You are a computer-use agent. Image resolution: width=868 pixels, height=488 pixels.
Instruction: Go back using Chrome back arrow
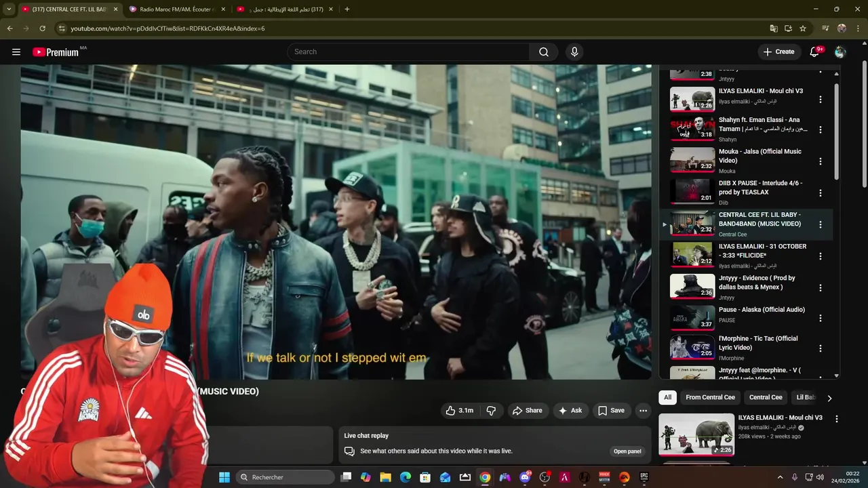[x=9, y=28]
